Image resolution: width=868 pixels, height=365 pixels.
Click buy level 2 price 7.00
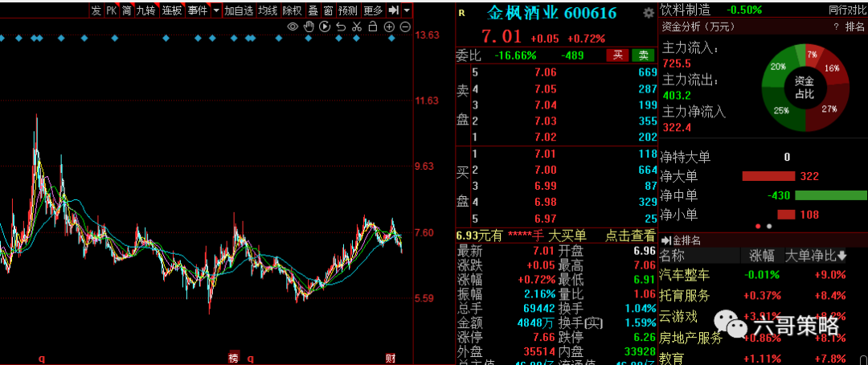click(x=545, y=170)
